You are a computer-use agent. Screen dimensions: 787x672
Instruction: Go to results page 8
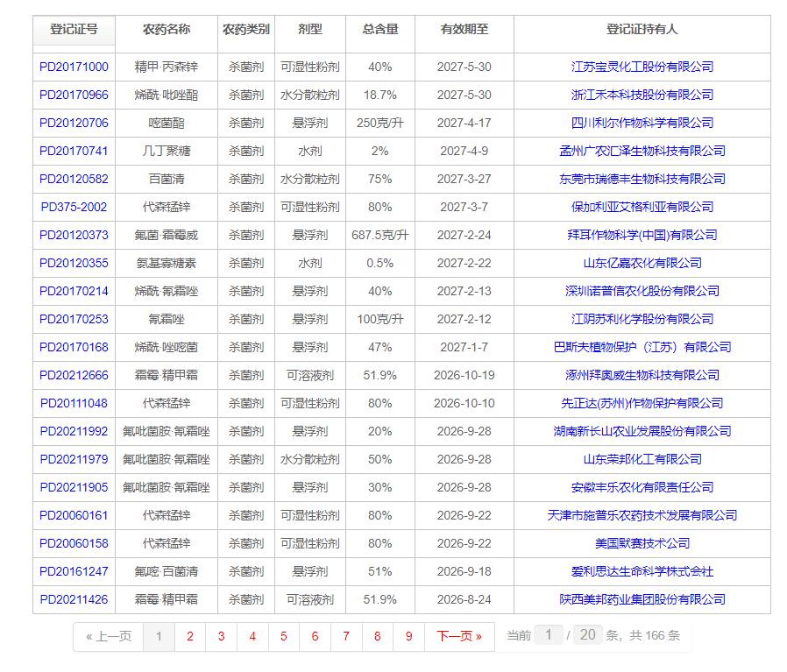(x=378, y=637)
